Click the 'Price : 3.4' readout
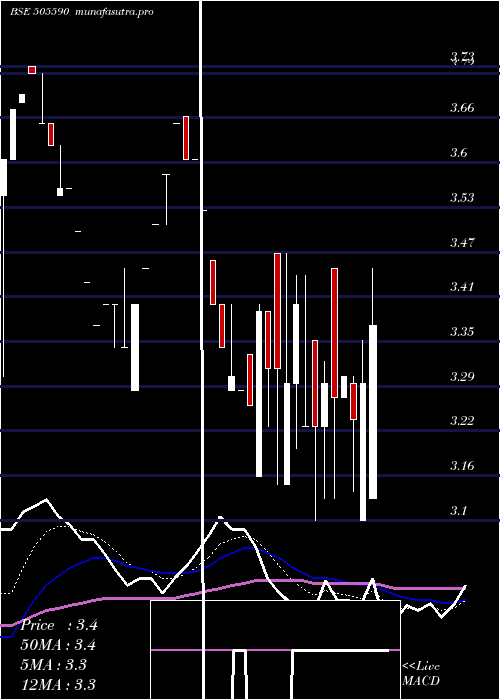The height and width of the screenshot is (700, 500). point(59,625)
